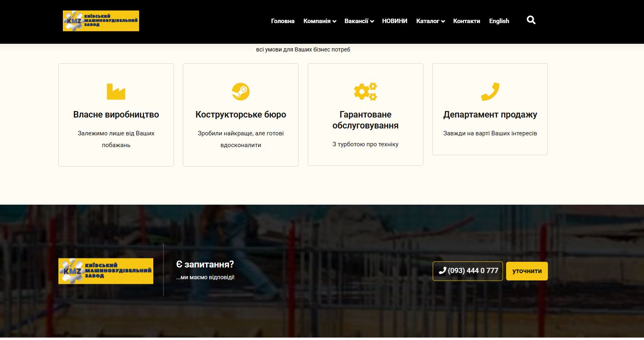Expand the Каталог dropdown menu
This screenshot has height=340, width=644.
(x=430, y=21)
